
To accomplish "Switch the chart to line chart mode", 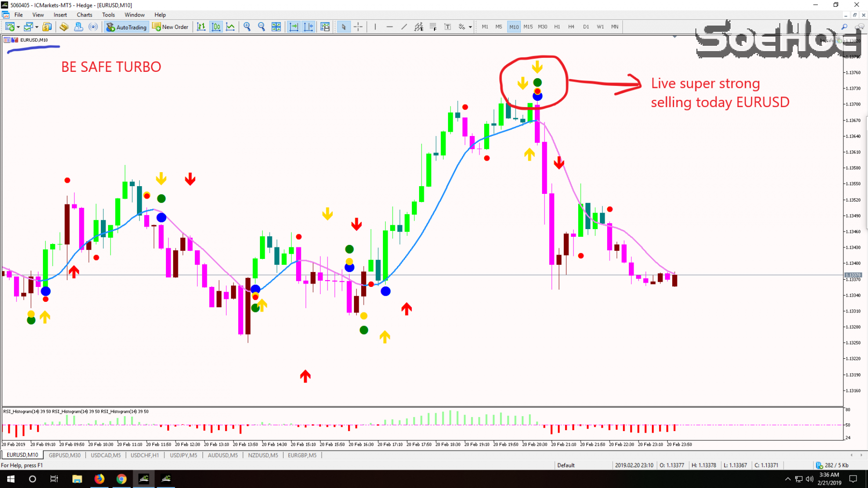I will pyautogui.click(x=231, y=27).
